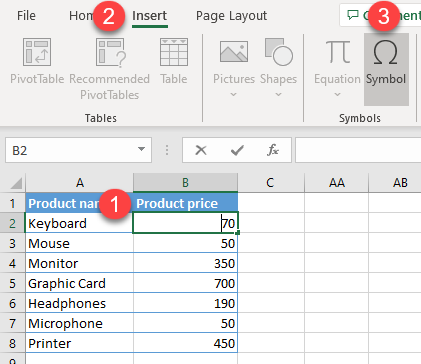Click the Keyboard price cell 70
Screen dimensions: 421x364
[x=185, y=223]
